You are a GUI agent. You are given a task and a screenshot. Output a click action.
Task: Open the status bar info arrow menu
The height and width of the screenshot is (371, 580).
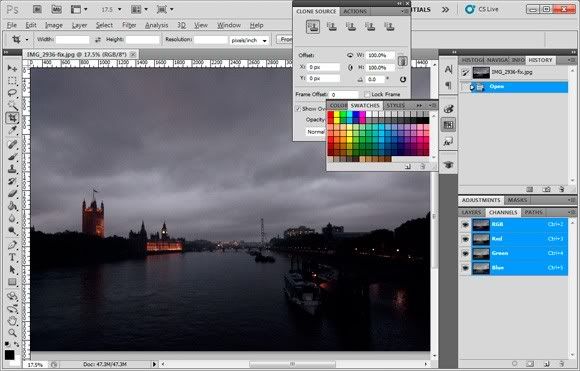(x=154, y=364)
